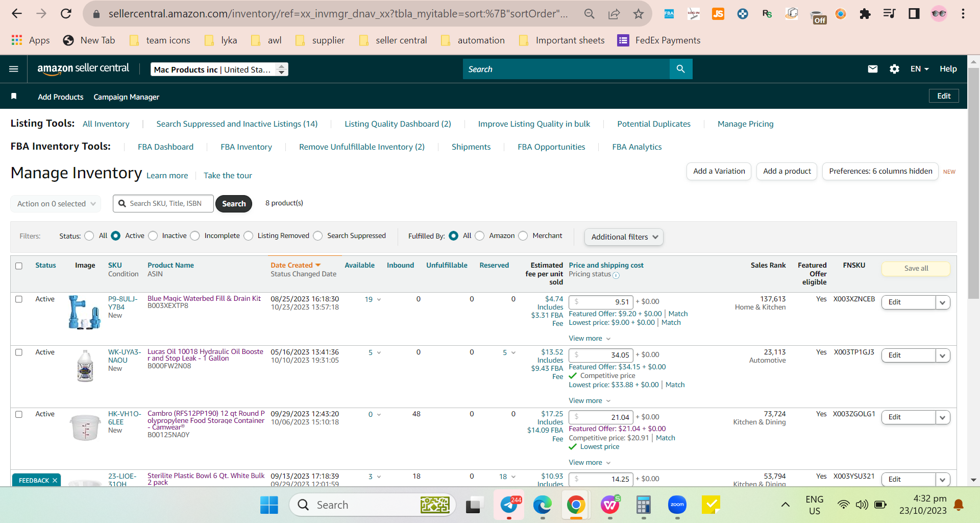
Task: Open the browser zoom magnifier icon
Action: [590, 14]
